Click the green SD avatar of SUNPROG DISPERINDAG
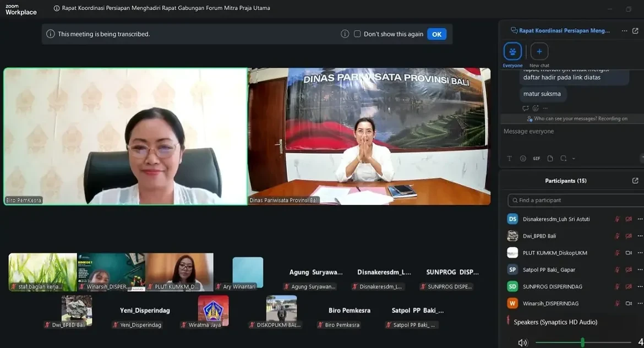The height and width of the screenshot is (348, 644). 512,286
